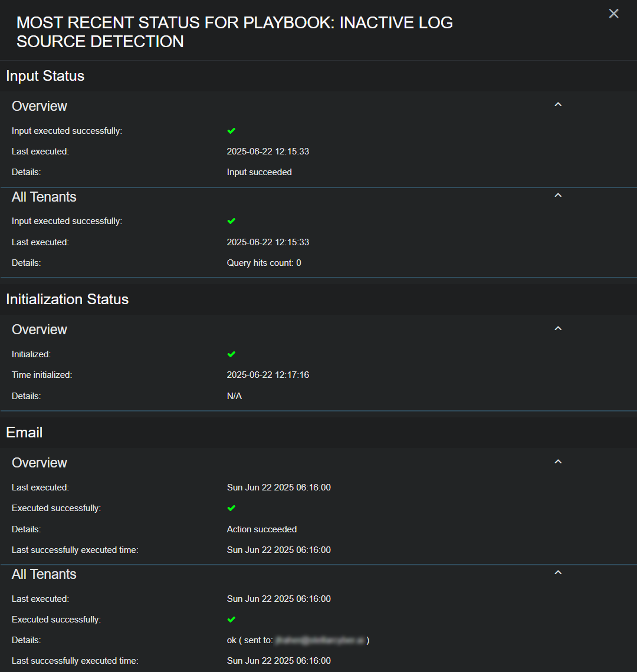Close the playbook status dialog

pos(613,14)
